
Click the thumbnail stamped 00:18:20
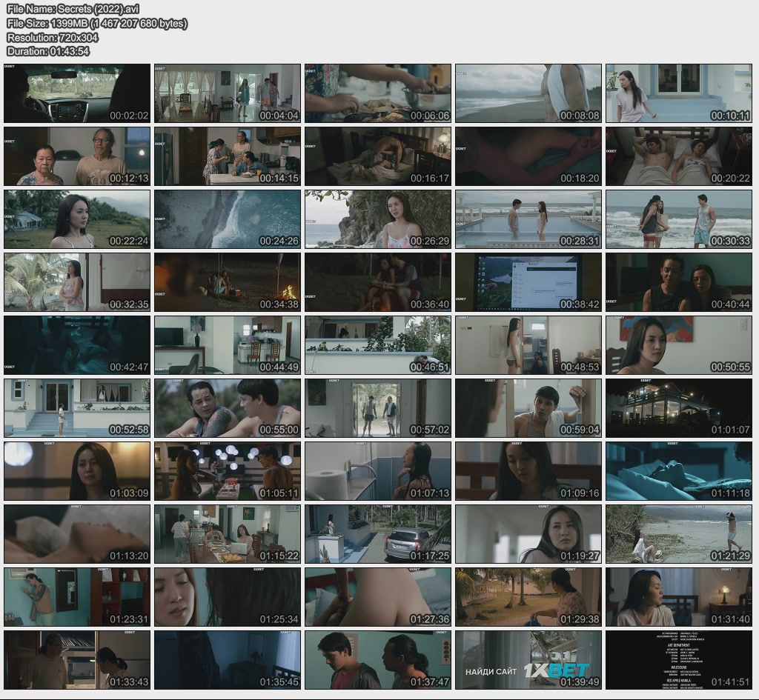[528, 156]
